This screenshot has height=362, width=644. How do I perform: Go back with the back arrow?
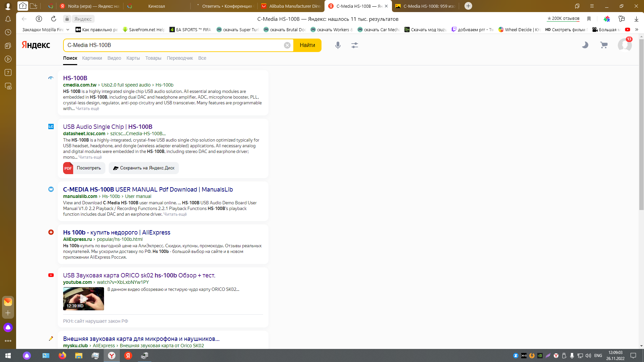[24, 19]
